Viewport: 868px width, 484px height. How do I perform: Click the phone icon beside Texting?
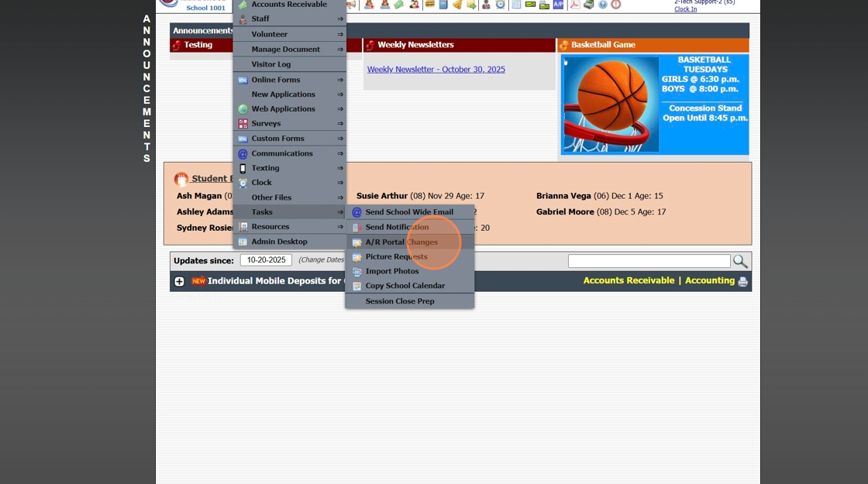point(243,168)
